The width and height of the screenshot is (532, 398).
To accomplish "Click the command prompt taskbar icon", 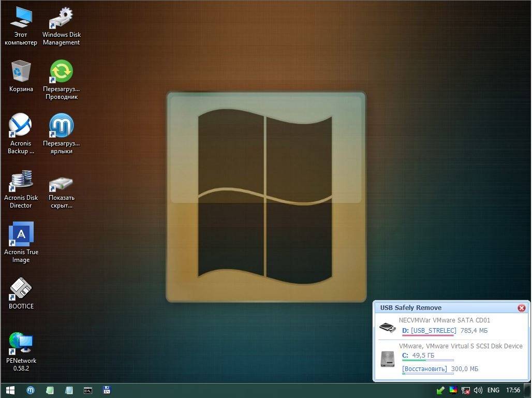I will (88, 391).
